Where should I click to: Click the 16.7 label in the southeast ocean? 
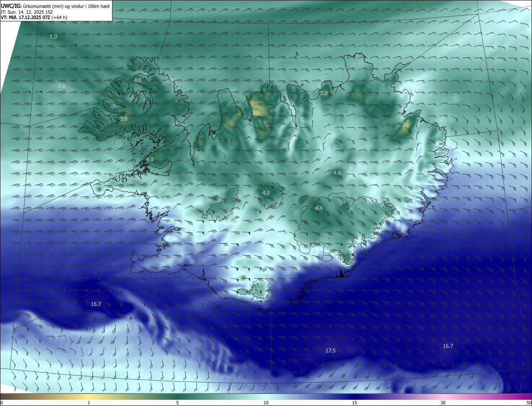pyautogui.click(x=448, y=346)
